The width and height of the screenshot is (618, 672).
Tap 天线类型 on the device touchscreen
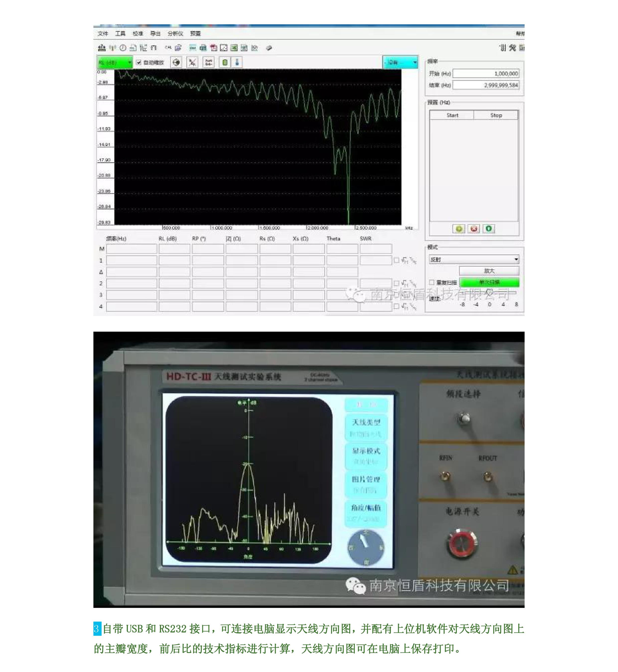coord(366,428)
